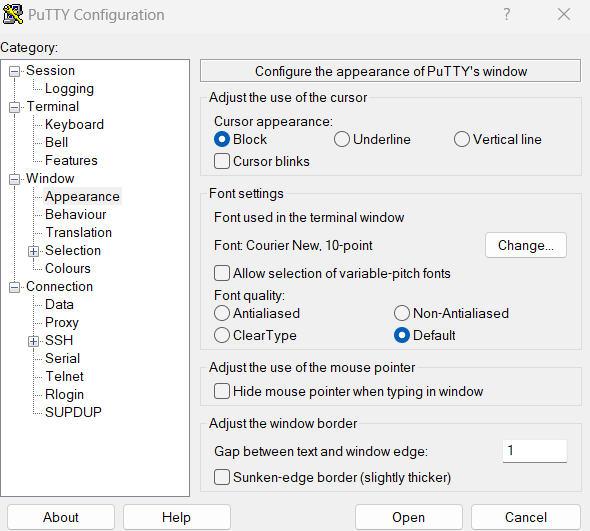The width and height of the screenshot is (590, 531).
Task: Click the Change... font button
Action: (x=526, y=245)
